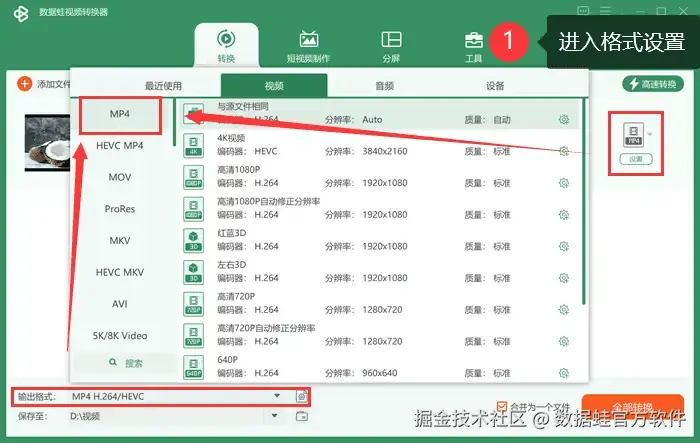Click the orange 添加文件 plus icon
The image size is (700, 443).
(24, 84)
